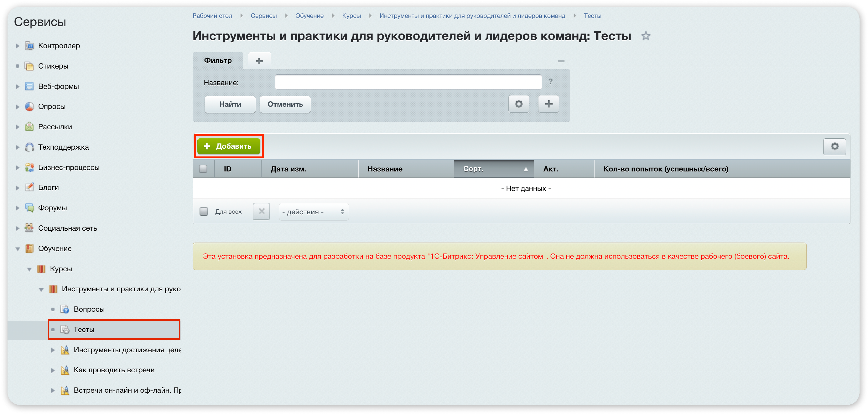Toggle the select-all checkbox in table header
Screen dimensions: 868x414
point(203,169)
